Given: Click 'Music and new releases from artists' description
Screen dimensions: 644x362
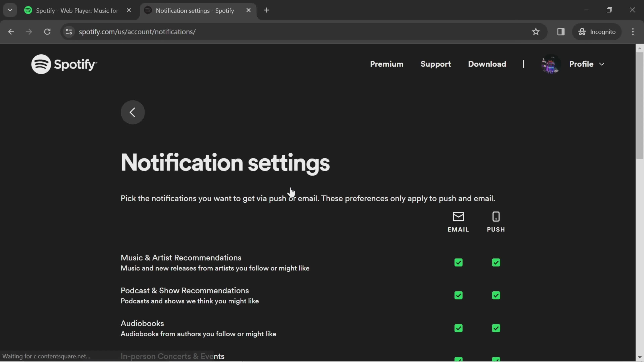Looking at the screenshot, I should tap(215, 268).
